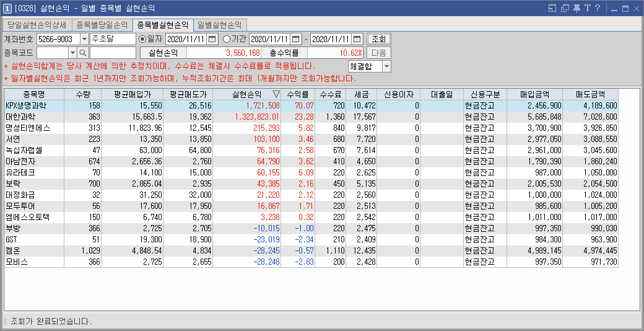
Task: Select the 명성티엔에스 row
Action: point(311,128)
